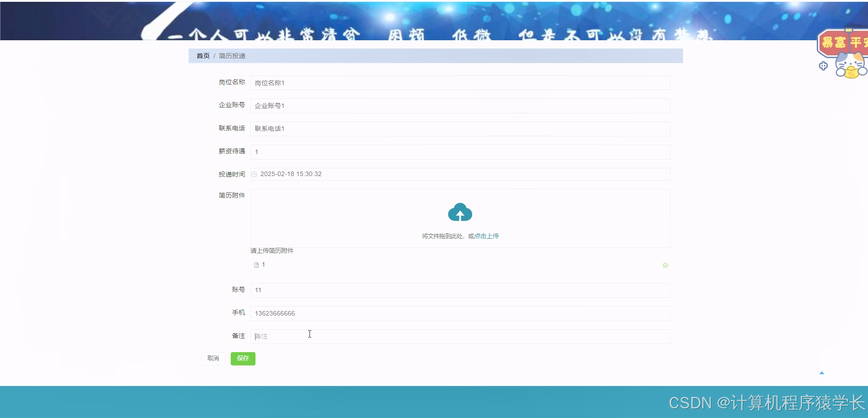This screenshot has width=868, height=418.
Task: Open the cloud upload icon for resume attachment
Action: tap(460, 212)
